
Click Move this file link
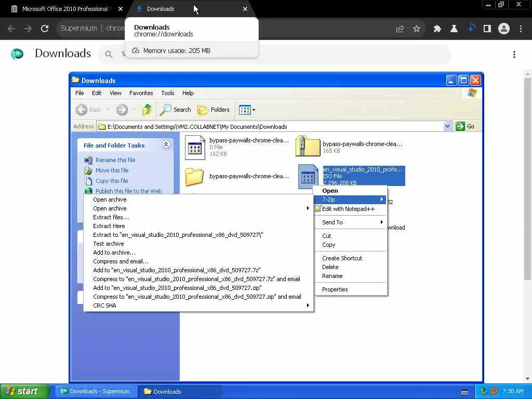112,170
